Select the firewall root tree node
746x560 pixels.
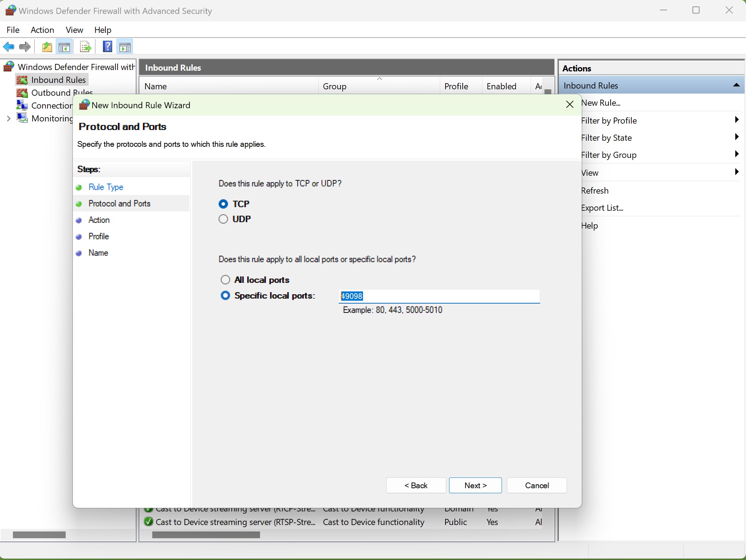(x=76, y=67)
